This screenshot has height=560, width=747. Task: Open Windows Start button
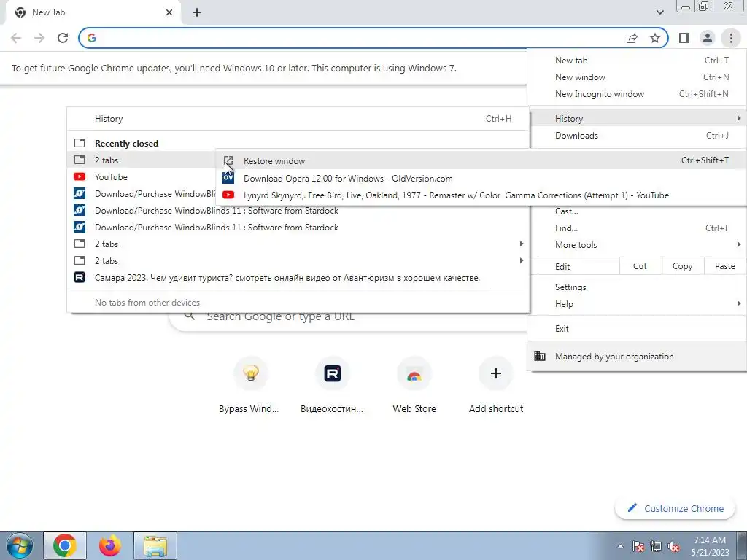tap(20, 545)
